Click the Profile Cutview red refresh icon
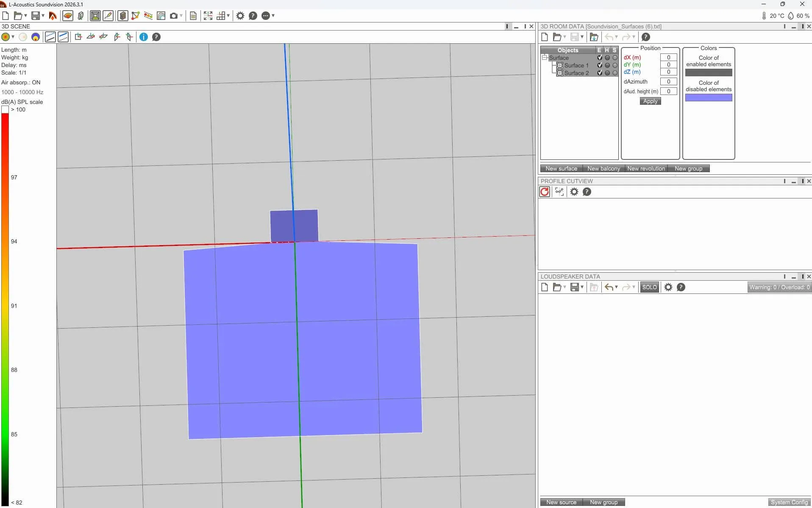 (545, 192)
